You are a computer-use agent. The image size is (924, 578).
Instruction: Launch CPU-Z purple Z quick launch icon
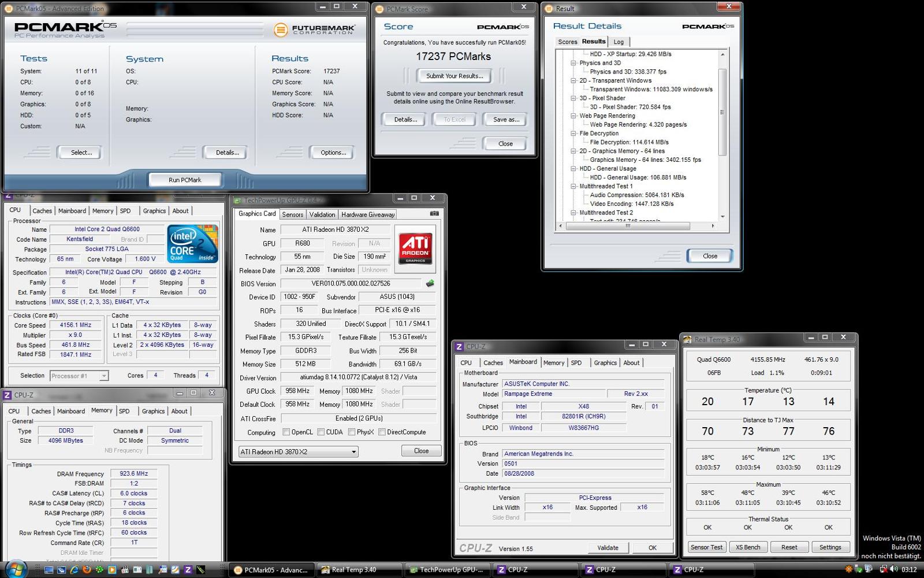188,570
